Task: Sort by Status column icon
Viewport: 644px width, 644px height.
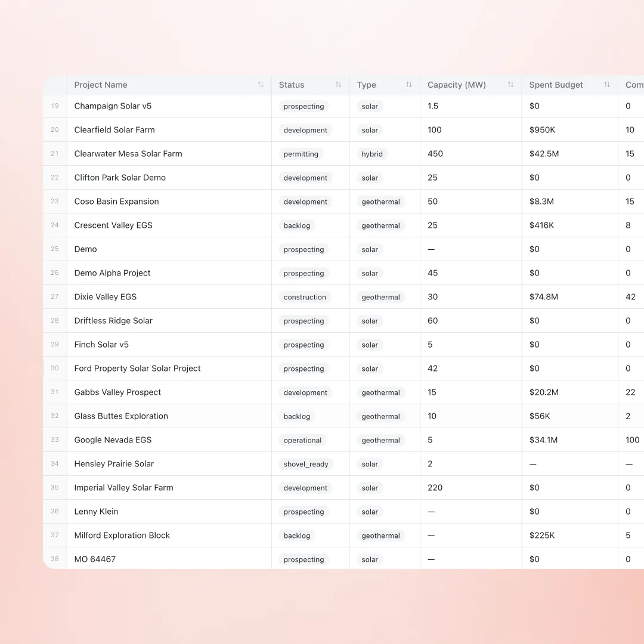Action: 338,85
